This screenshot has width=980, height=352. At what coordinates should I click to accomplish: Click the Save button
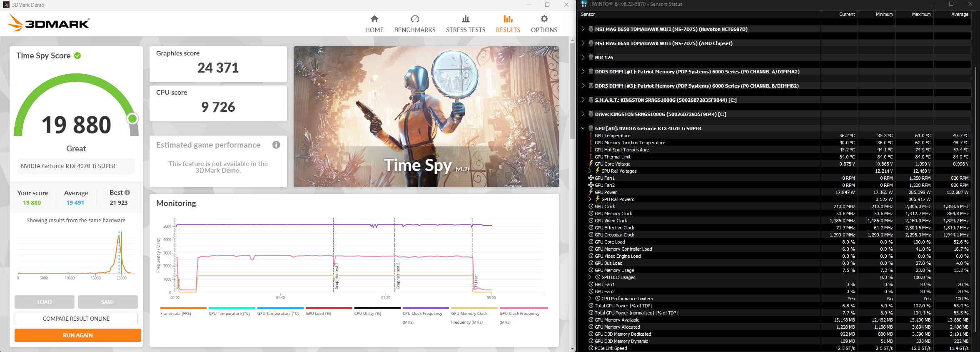[x=107, y=302]
